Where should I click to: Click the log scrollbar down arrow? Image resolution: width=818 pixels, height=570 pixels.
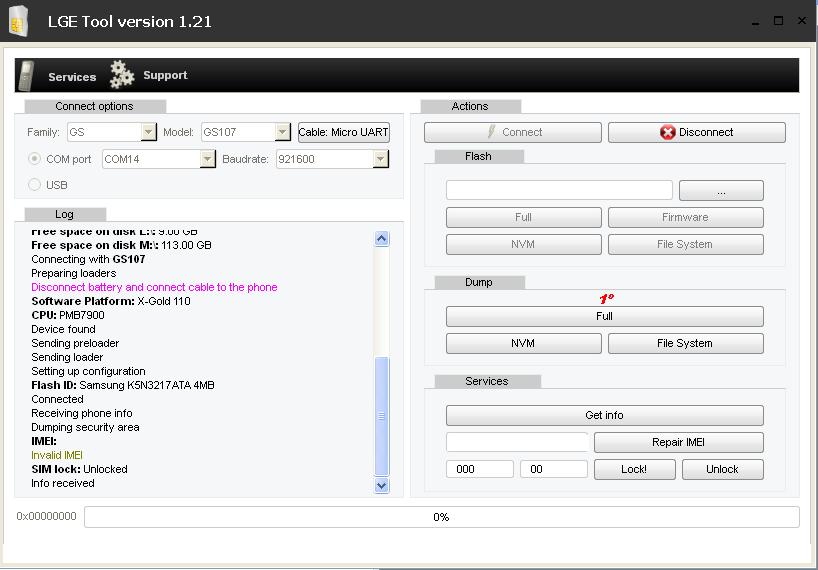click(382, 486)
